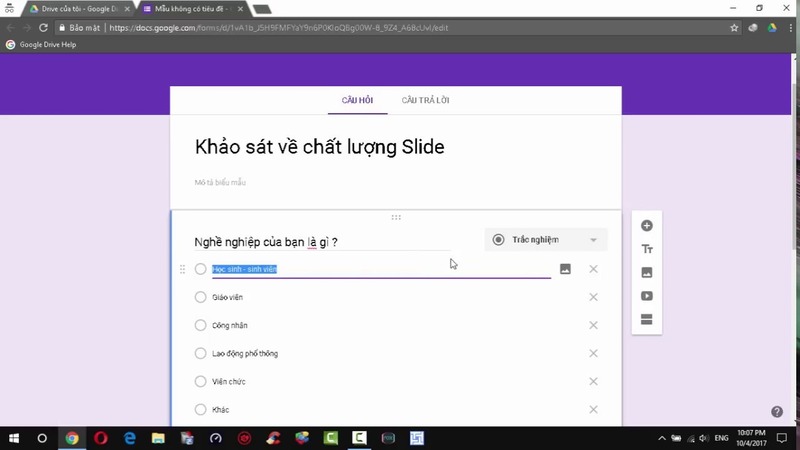Image resolution: width=800 pixels, height=450 pixels.
Task: Add an image from the side toolbar
Action: pyautogui.click(x=647, y=272)
